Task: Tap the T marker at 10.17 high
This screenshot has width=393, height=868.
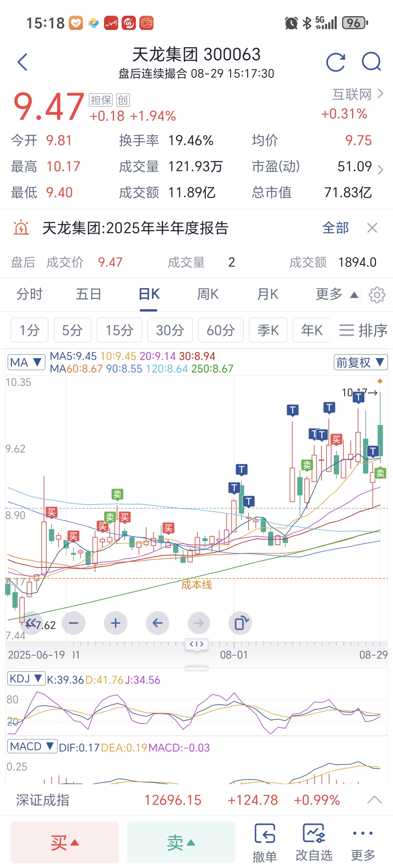Action: pyautogui.click(x=358, y=398)
